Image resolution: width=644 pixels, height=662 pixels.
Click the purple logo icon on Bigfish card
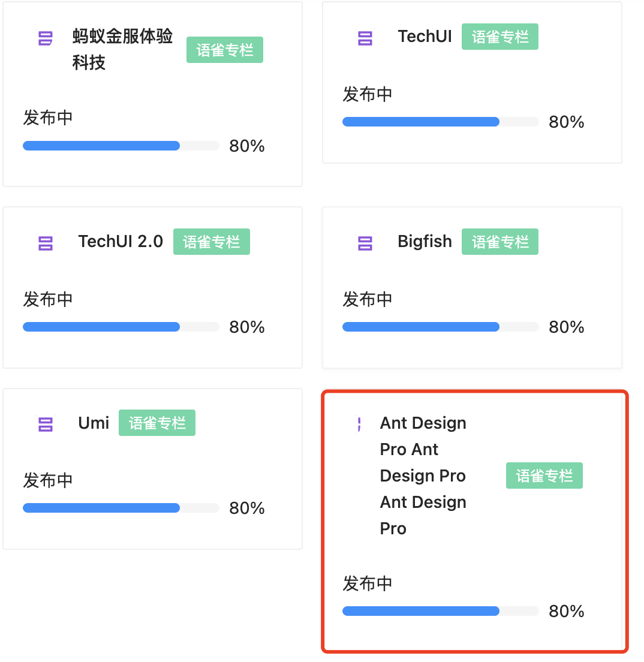365,242
